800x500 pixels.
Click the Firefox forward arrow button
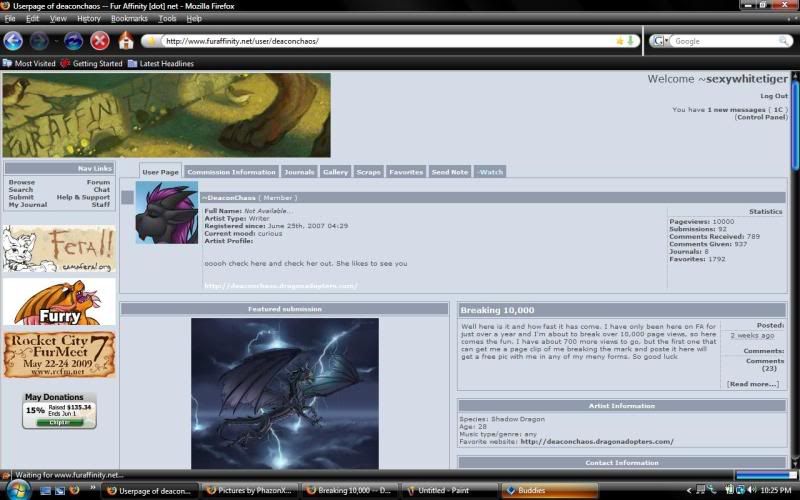pyautogui.click(x=39, y=41)
